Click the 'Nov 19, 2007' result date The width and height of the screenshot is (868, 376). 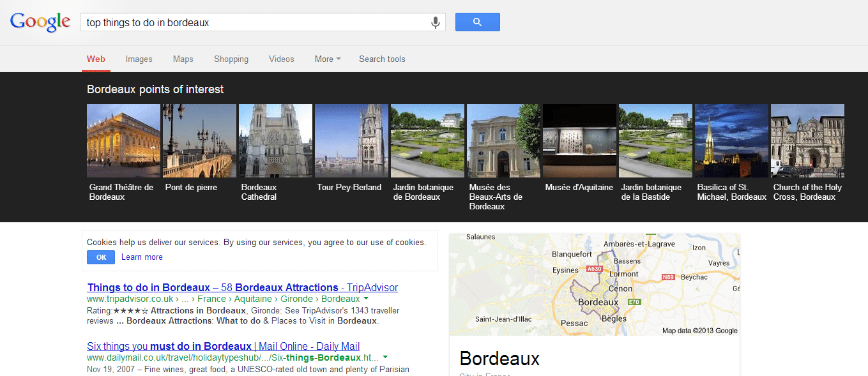tap(110, 369)
